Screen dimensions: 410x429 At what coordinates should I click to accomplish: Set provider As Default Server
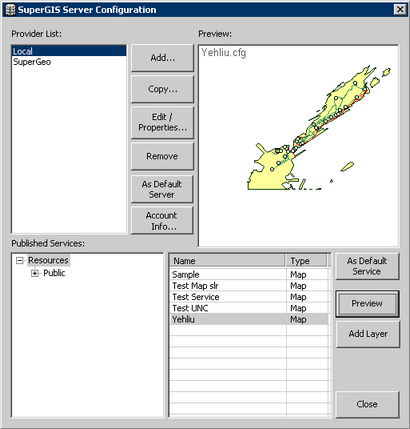click(x=162, y=189)
